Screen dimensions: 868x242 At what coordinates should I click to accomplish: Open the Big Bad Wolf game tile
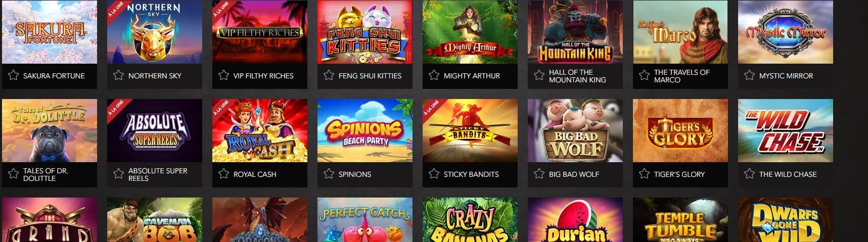(x=575, y=130)
